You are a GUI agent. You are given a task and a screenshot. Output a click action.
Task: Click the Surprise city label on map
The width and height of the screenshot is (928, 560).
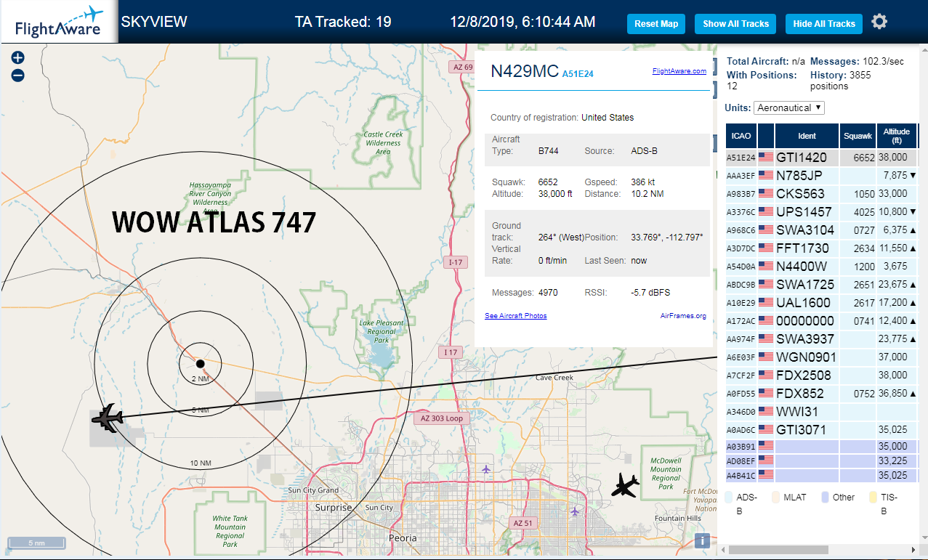coord(334,508)
